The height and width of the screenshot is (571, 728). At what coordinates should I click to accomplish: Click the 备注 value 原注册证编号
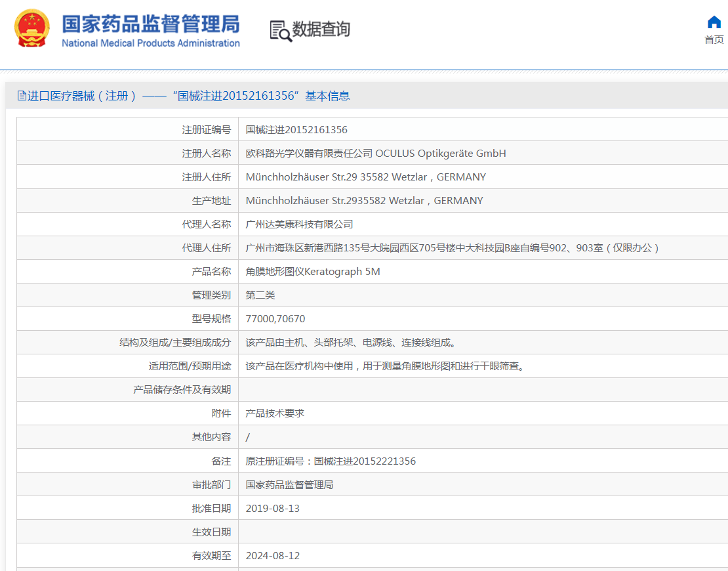pyautogui.click(x=331, y=461)
